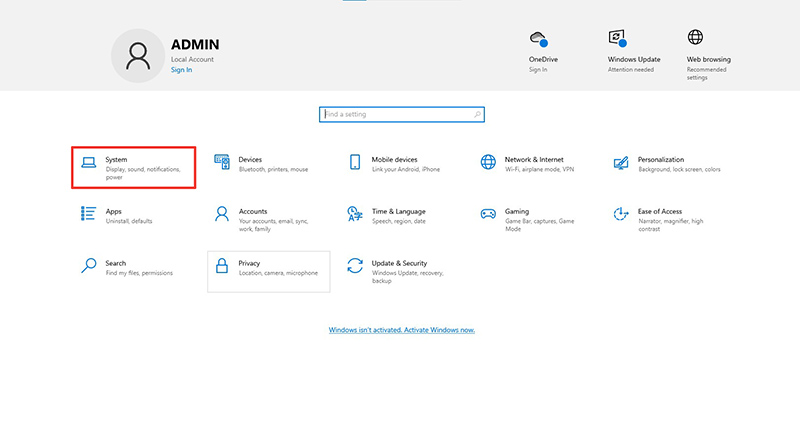
Task: Follow the Activate Windows now link
Action: point(402,330)
